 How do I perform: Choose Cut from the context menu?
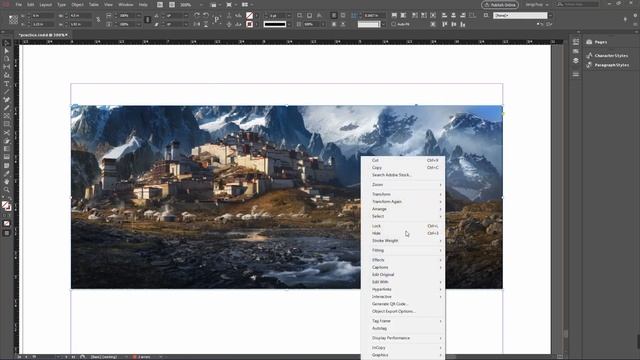tap(403, 160)
